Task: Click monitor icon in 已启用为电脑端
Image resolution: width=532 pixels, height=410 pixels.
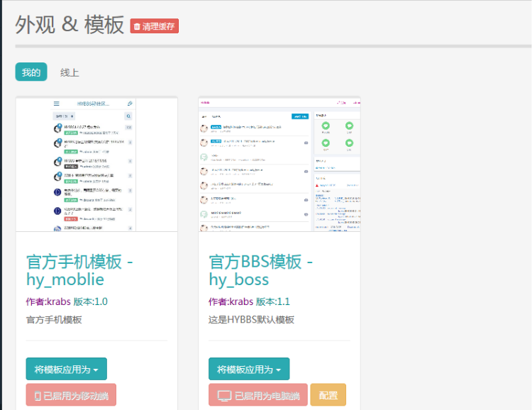Action: (x=224, y=396)
